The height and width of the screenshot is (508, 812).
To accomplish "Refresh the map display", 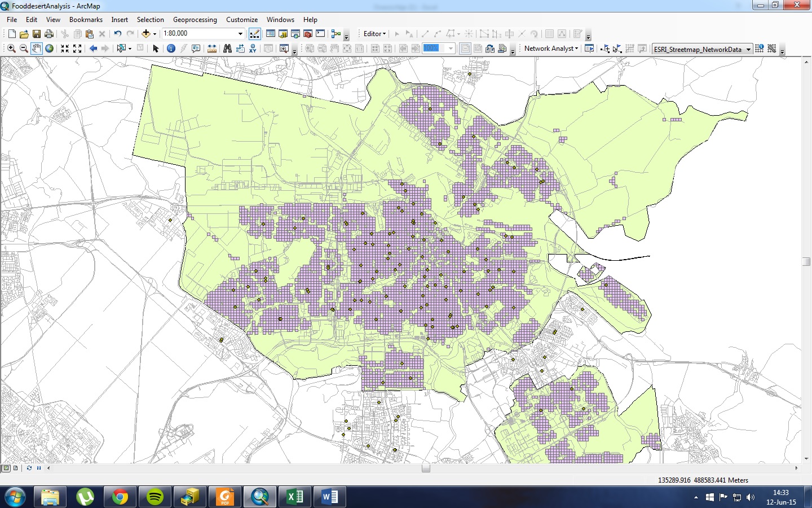I will click(x=29, y=468).
